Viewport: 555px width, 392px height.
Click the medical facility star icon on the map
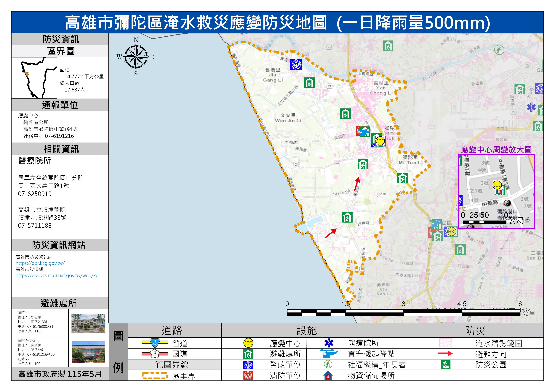pos(531,107)
